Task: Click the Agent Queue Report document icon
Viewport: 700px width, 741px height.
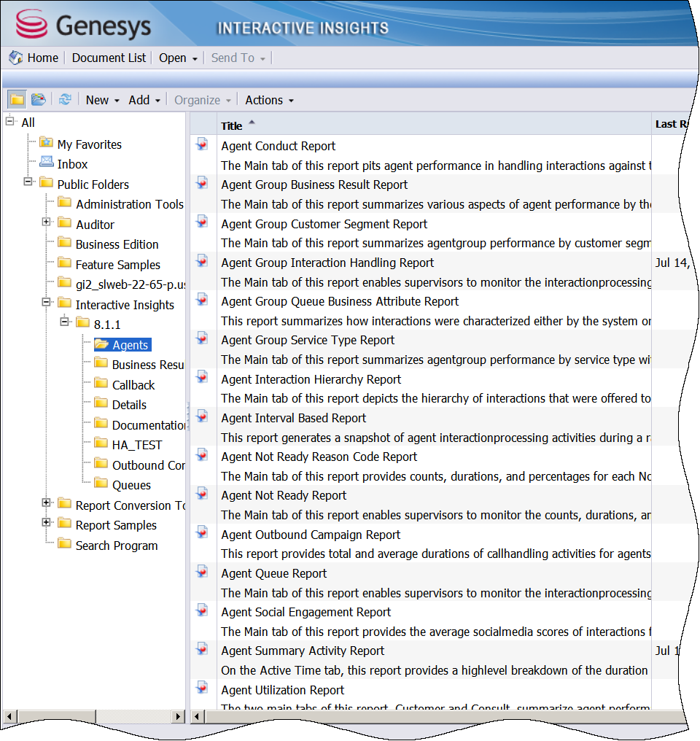Action: point(203,573)
